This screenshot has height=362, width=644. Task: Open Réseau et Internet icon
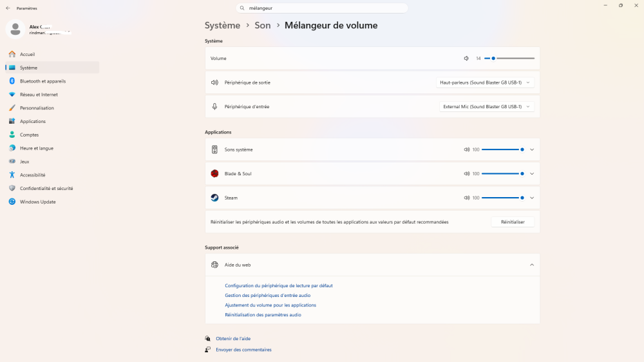click(12, 95)
